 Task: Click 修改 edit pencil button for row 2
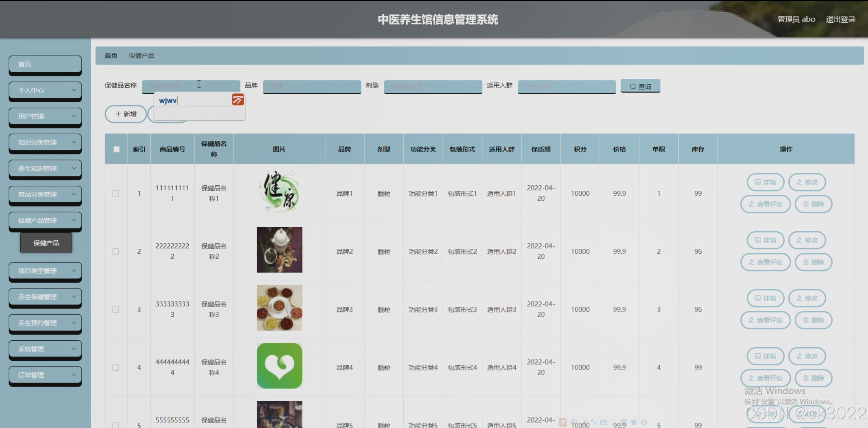807,240
